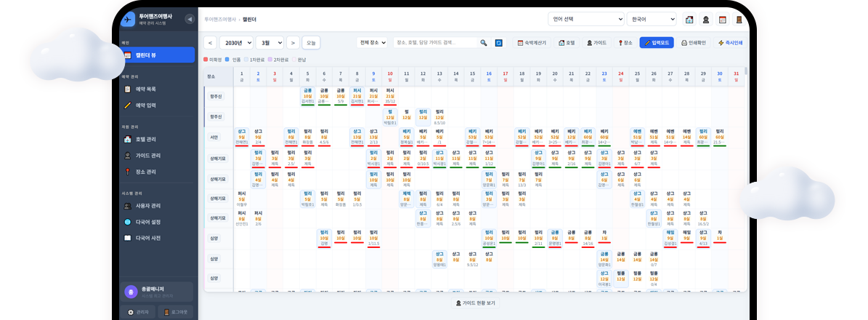Open 예약 목록 in the sidebar
The height and width of the screenshot is (320, 868).
tap(145, 89)
